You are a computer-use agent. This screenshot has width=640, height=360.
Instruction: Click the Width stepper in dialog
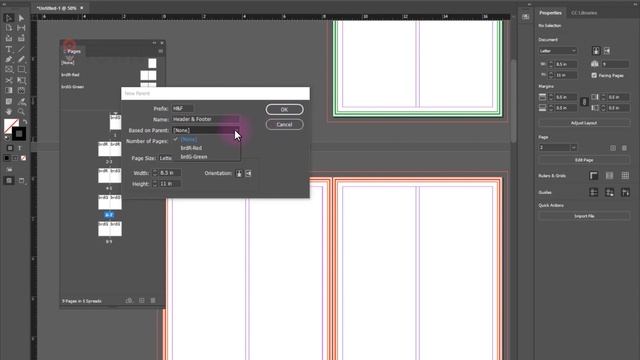click(155, 173)
